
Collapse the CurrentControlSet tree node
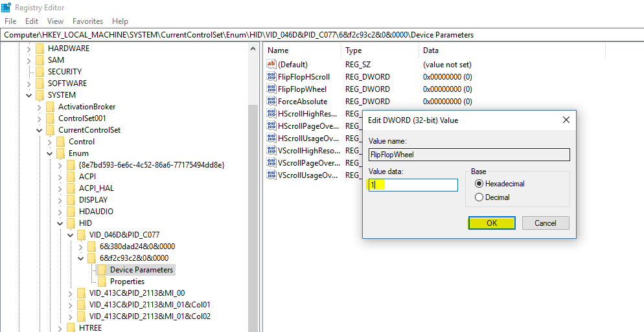[x=39, y=130]
